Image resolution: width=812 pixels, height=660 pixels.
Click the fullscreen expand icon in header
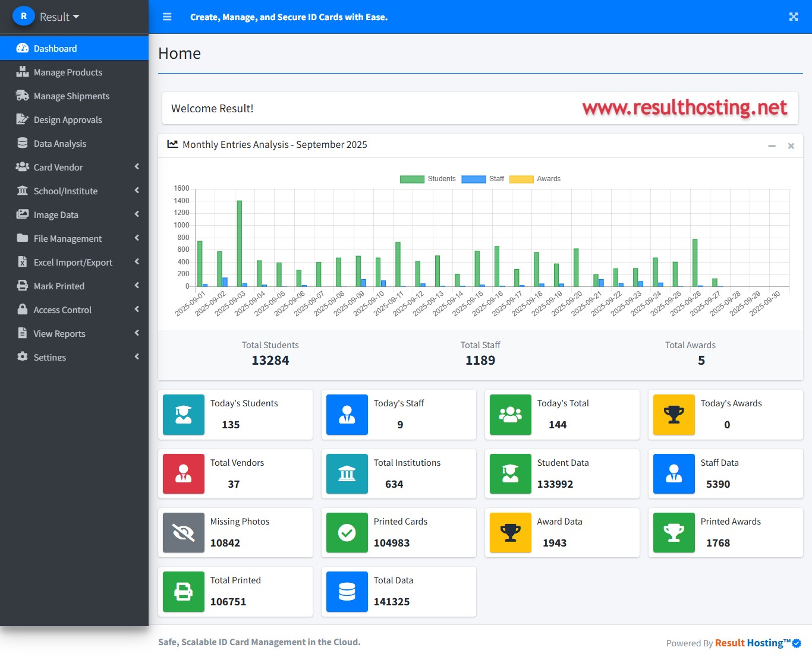793,17
